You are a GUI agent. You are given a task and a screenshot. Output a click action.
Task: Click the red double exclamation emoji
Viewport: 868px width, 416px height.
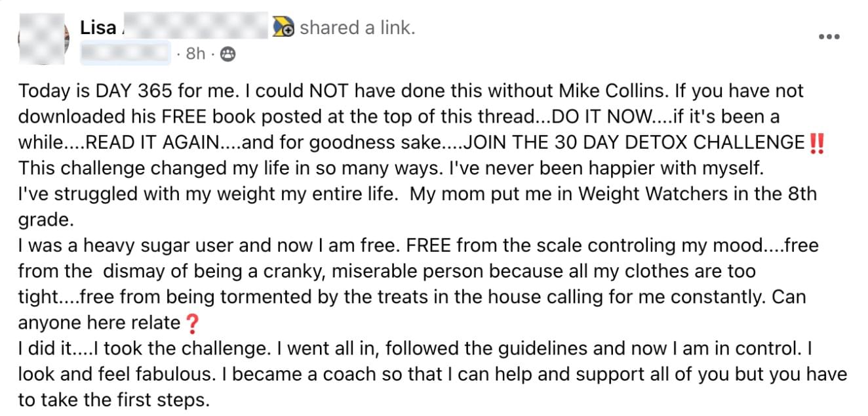pyautogui.click(x=817, y=142)
